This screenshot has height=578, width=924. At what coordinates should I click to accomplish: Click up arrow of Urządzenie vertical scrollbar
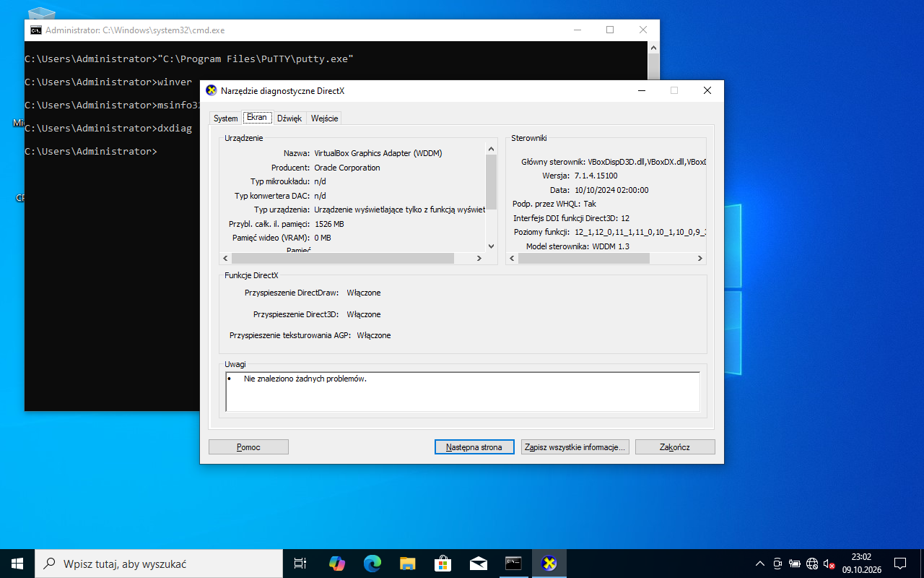pos(492,150)
